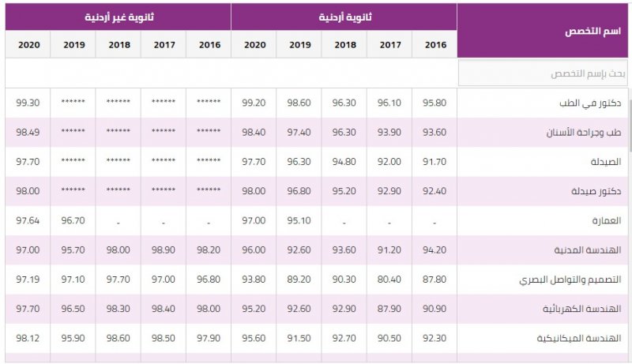Click the table's vertical scrollbar thumb

point(630,121)
